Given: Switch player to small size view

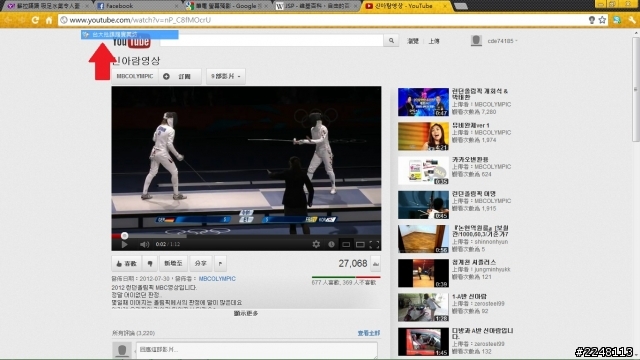Looking at the screenshot, I should 346,244.
